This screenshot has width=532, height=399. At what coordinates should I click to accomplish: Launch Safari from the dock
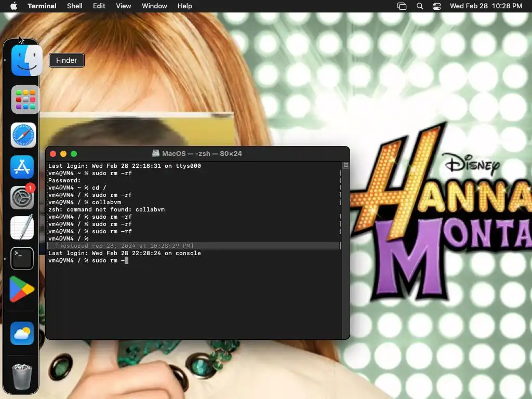[x=23, y=135]
